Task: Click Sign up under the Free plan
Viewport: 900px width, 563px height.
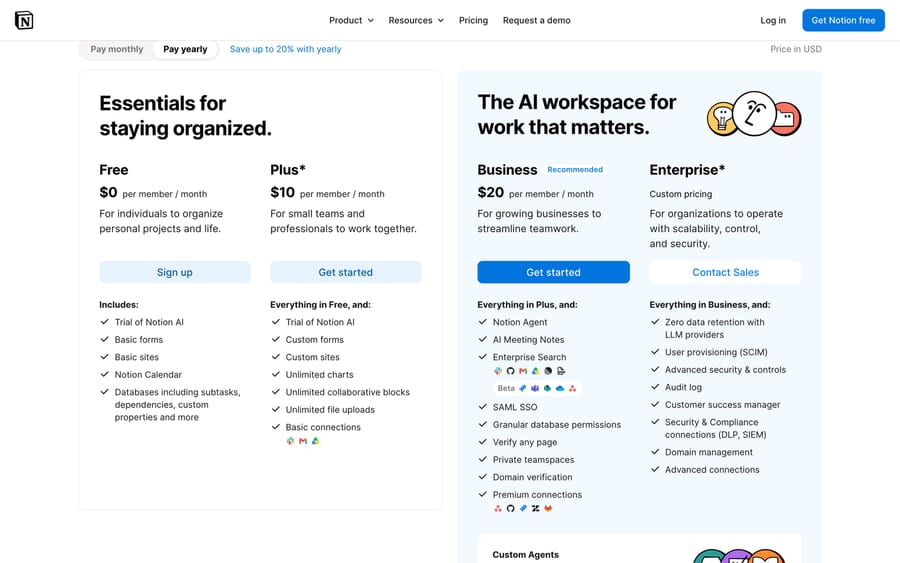Action: (174, 272)
